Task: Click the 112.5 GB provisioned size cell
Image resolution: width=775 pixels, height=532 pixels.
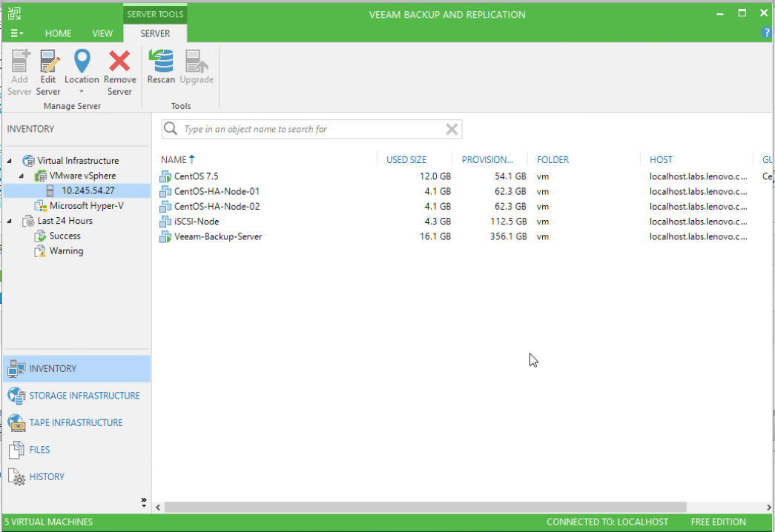Action: (x=508, y=222)
